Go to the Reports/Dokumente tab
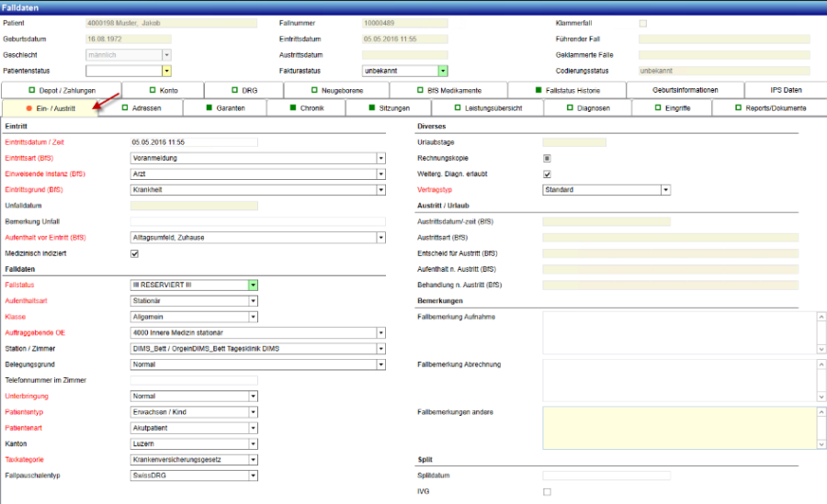The image size is (827, 504). click(x=770, y=108)
